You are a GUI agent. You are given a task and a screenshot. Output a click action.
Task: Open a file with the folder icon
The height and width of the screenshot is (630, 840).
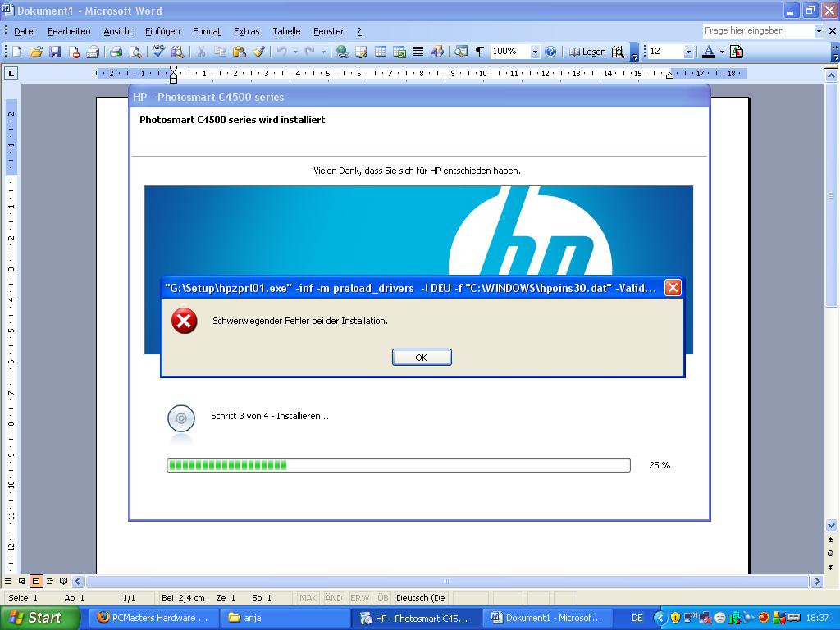pos(36,52)
